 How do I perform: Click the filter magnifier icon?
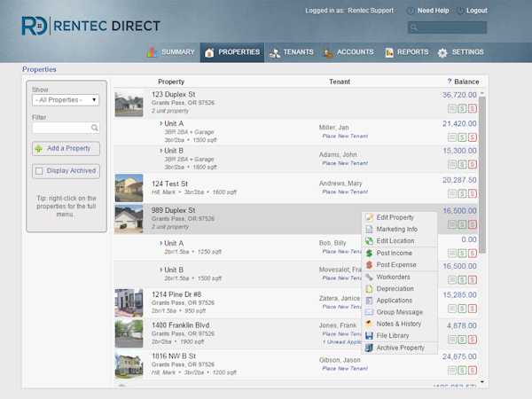tap(94, 128)
